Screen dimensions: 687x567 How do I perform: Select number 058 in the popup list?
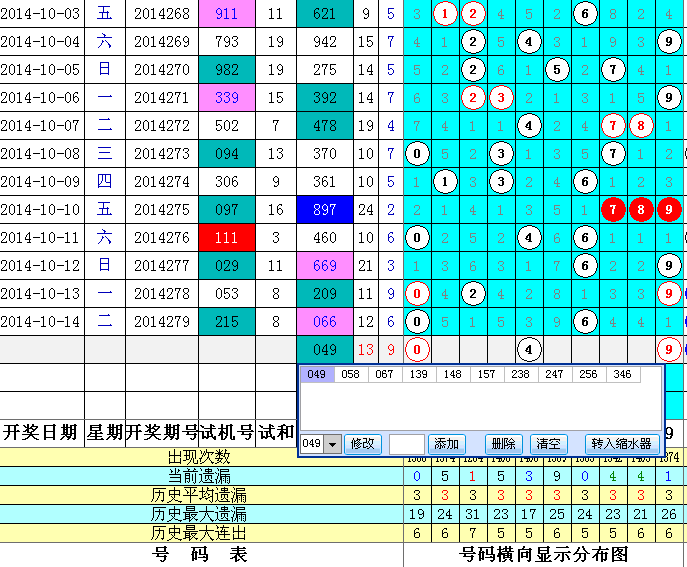(350, 374)
